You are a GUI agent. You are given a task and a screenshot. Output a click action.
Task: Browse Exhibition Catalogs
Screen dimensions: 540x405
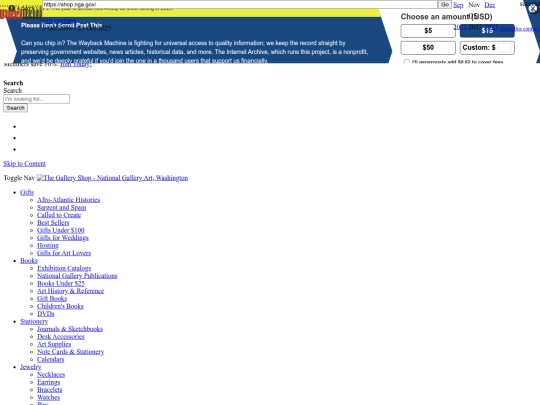[x=64, y=268]
